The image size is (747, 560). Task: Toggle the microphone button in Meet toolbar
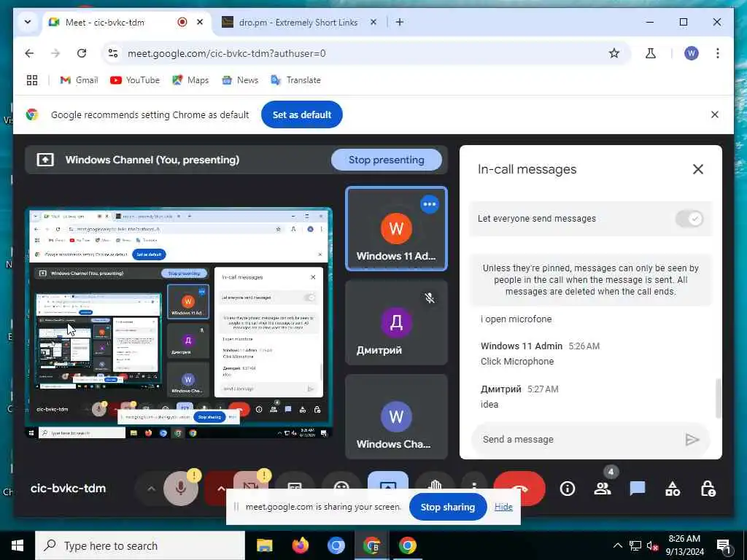(181, 487)
